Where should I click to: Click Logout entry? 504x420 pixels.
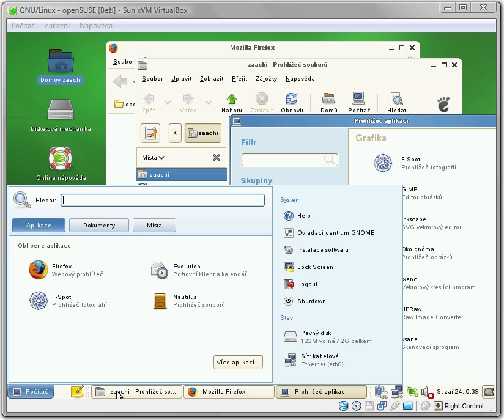coord(300,284)
